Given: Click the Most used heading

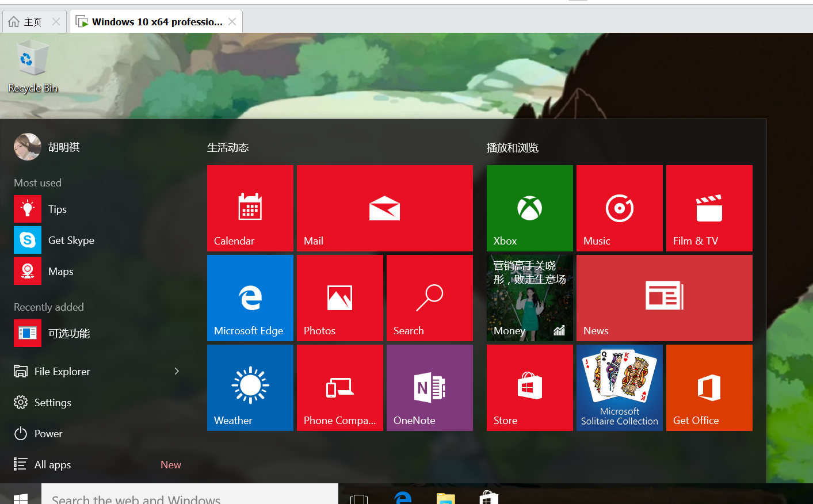Looking at the screenshot, I should 37,182.
